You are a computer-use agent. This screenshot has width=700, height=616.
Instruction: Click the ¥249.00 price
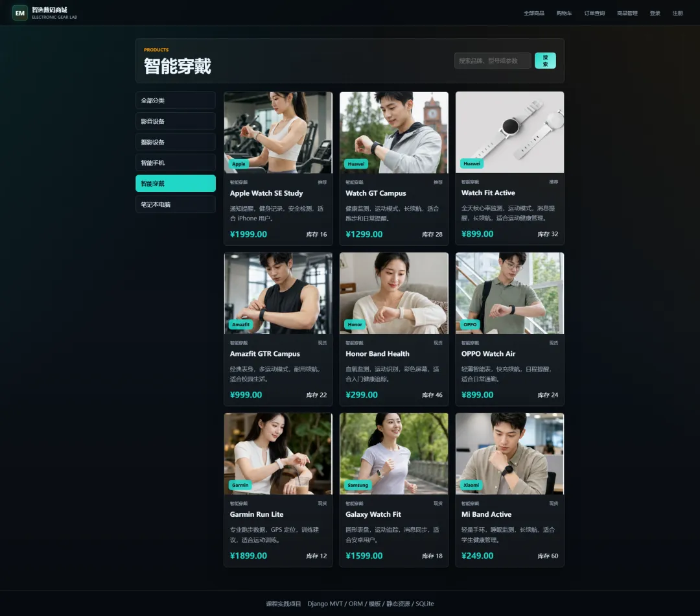pyautogui.click(x=477, y=556)
